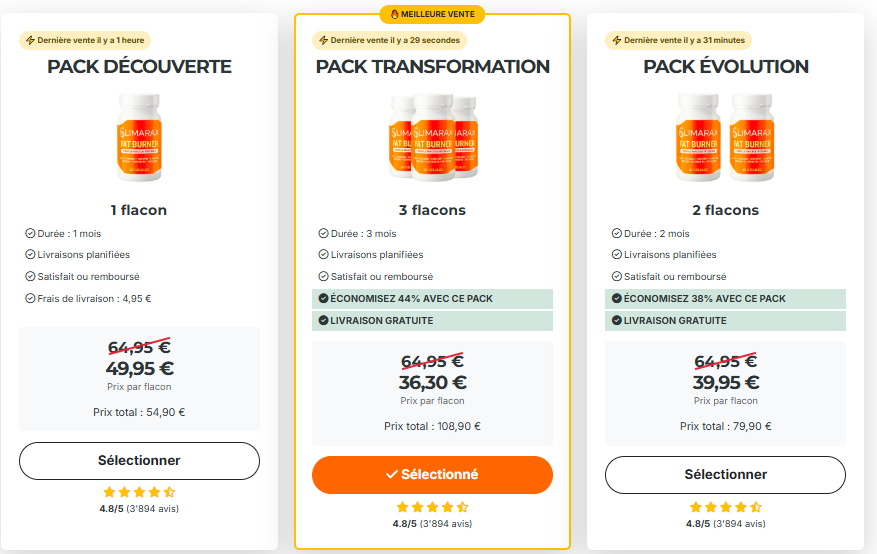Image resolution: width=877 pixels, height=554 pixels.
Task: Open the Pack Transformation title
Action: click(x=432, y=67)
